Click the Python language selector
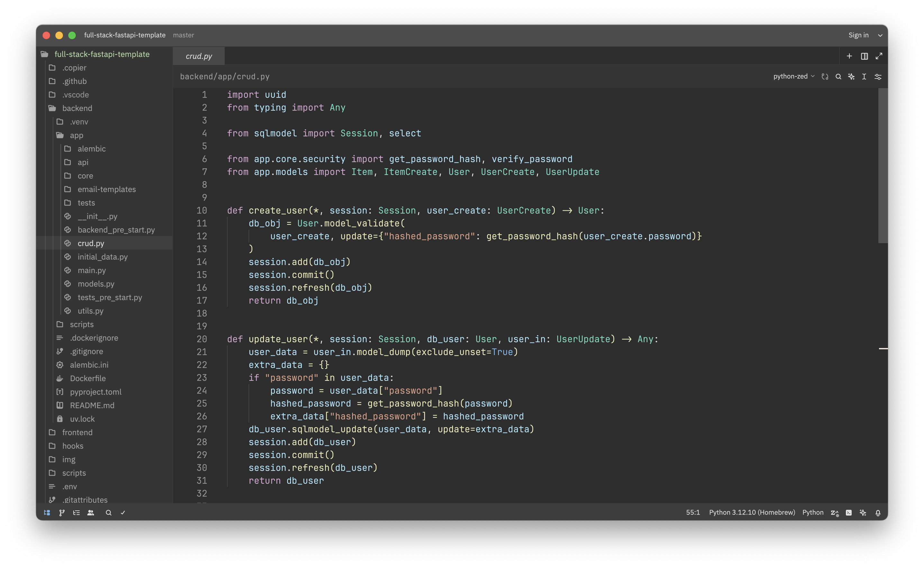924x568 pixels. tap(812, 512)
